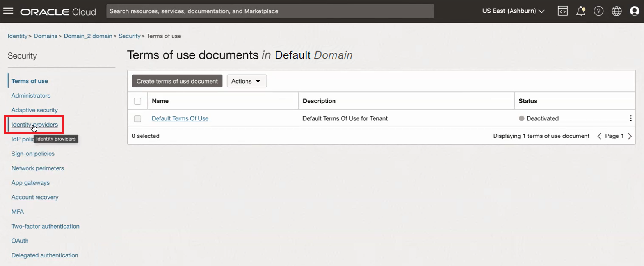Click the Oracle Cloud logo

[x=58, y=12]
